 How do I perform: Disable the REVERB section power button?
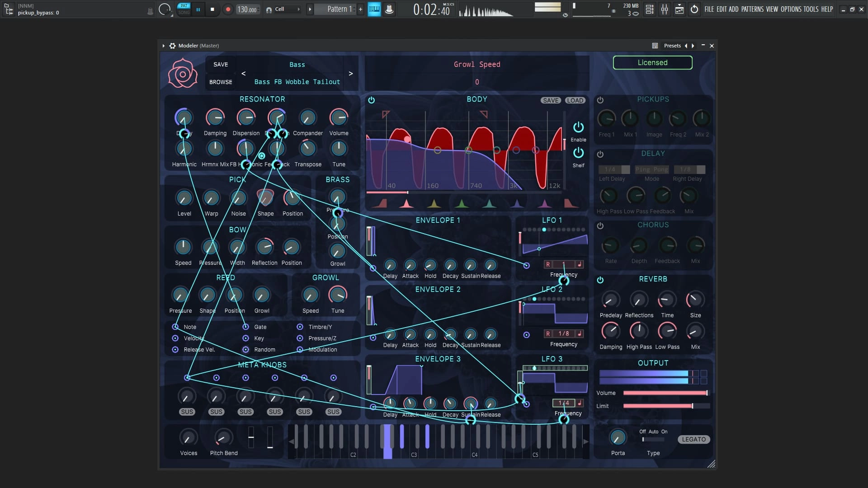coord(600,280)
